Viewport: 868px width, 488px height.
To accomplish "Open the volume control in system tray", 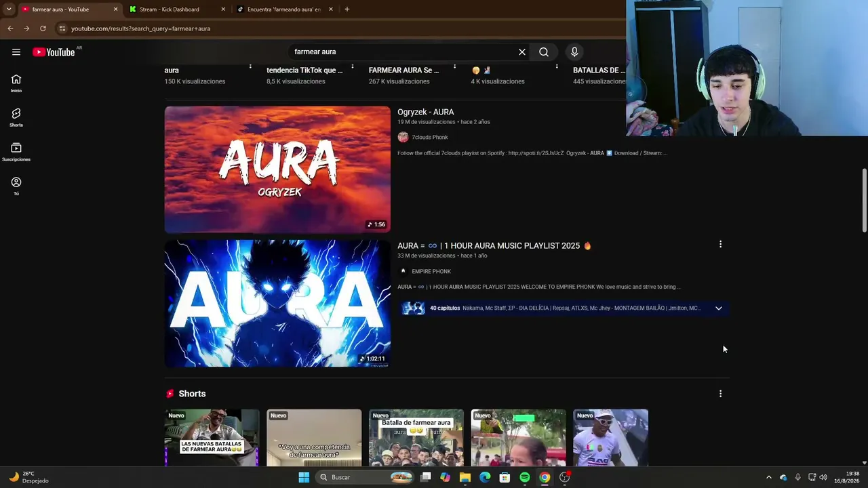I will click(823, 477).
